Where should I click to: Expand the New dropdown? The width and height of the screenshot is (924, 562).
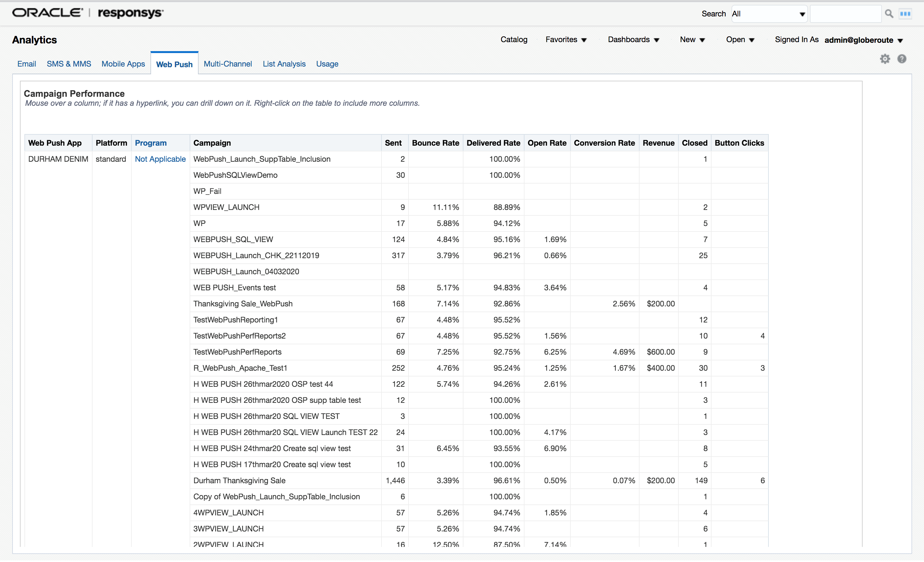pos(692,40)
